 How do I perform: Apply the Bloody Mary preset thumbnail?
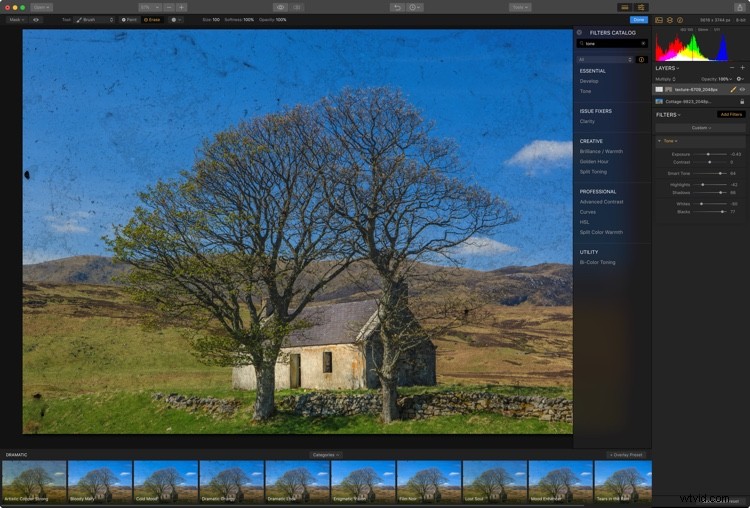99,482
